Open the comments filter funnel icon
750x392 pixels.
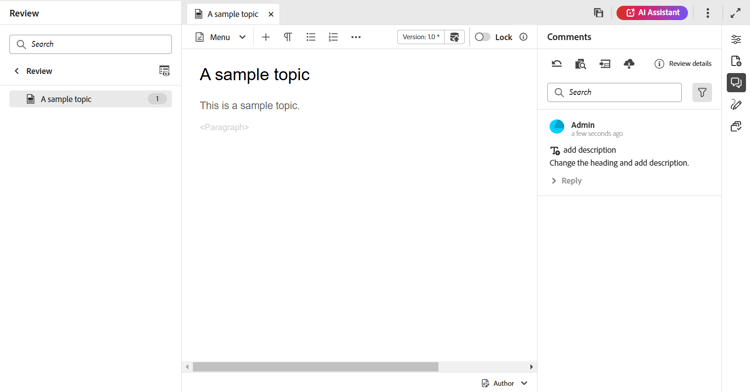pos(702,92)
